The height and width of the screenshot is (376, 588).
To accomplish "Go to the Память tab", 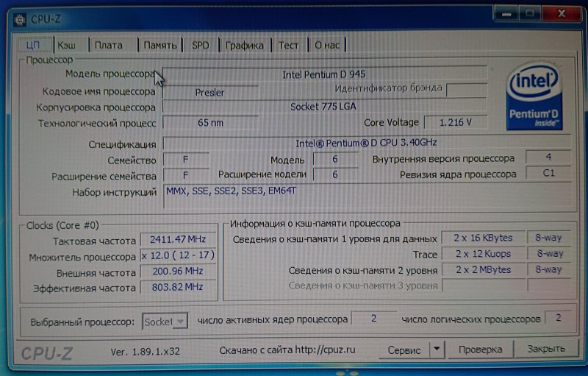I will point(159,45).
